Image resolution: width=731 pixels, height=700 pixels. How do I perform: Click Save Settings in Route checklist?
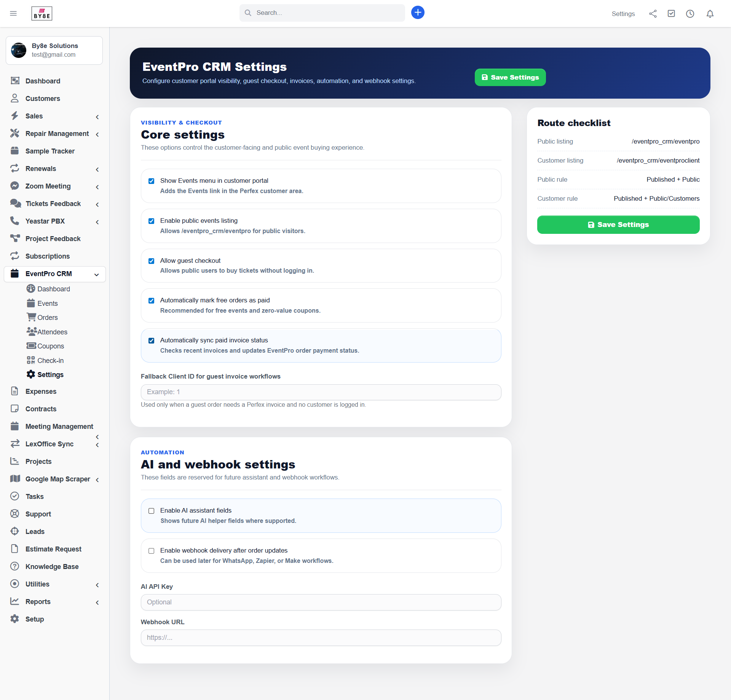point(618,225)
